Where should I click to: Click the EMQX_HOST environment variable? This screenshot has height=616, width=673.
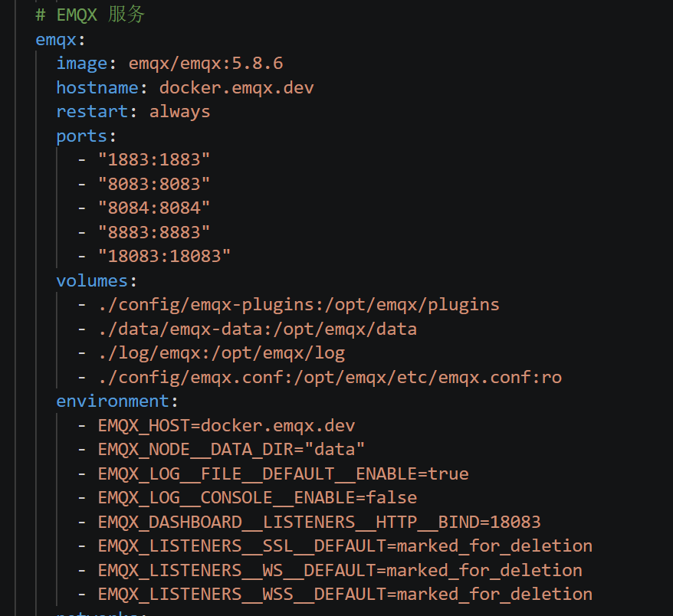227,426
